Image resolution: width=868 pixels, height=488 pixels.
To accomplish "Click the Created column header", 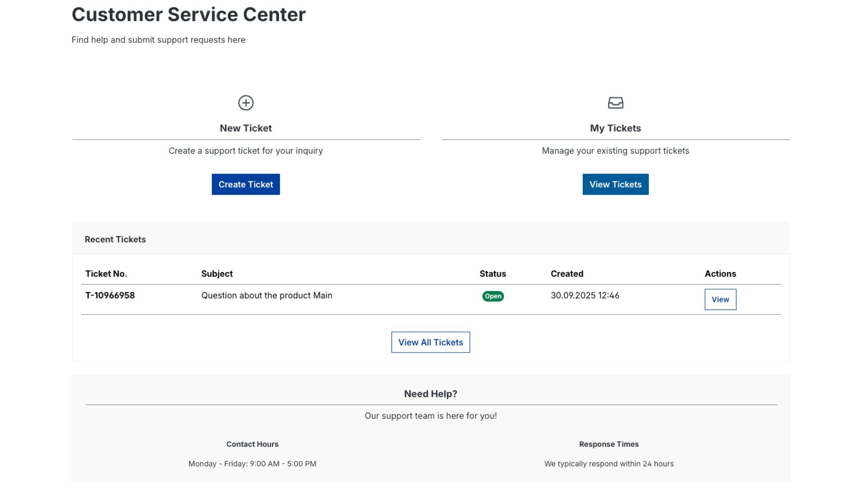I will click(x=566, y=274).
